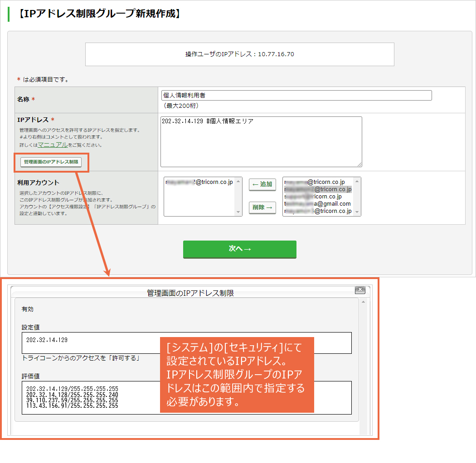
Task: Select highlighted second @tricorn.co.jp entry in right list
Action: tap(318, 189)
